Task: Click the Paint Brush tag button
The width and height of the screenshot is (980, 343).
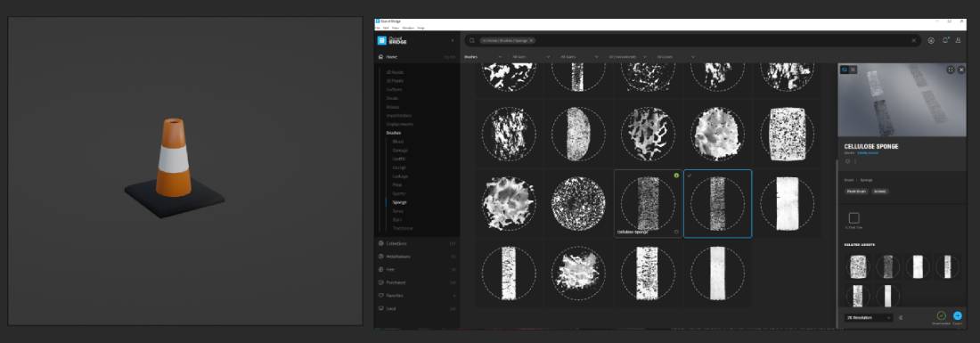Action: click(857, 192)
